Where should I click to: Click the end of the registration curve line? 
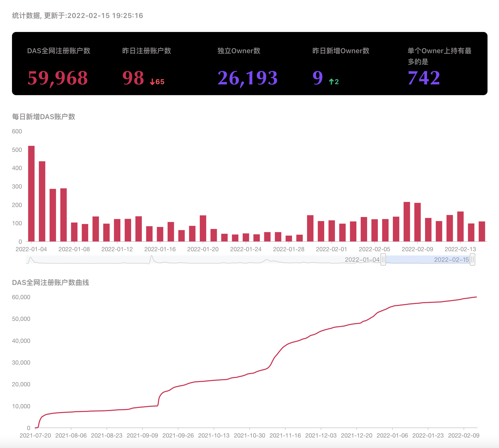[476, 297]
